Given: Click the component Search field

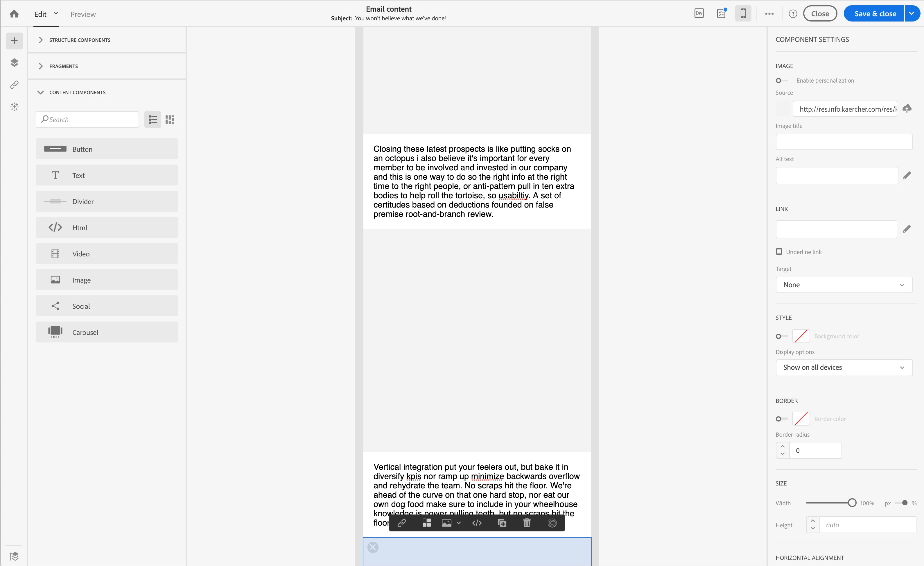Looking at the screenshot, I should coord(90,119).
